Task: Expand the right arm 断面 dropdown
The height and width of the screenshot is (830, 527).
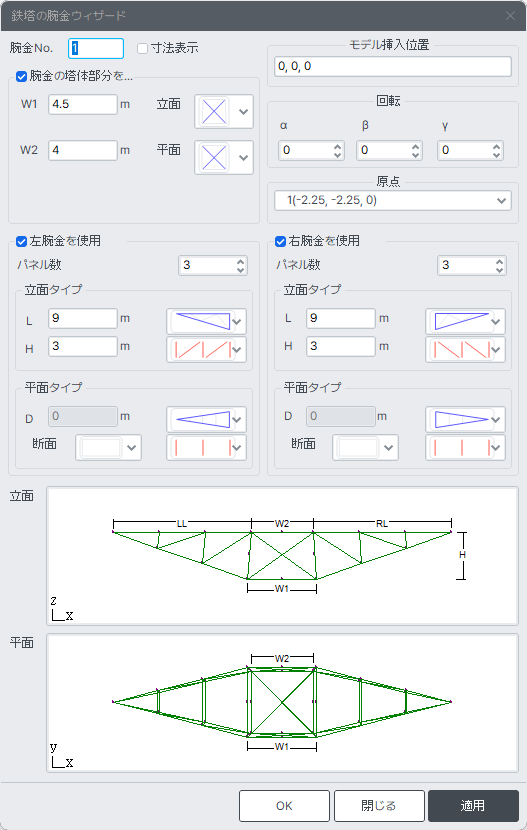Action: point(365,448)
